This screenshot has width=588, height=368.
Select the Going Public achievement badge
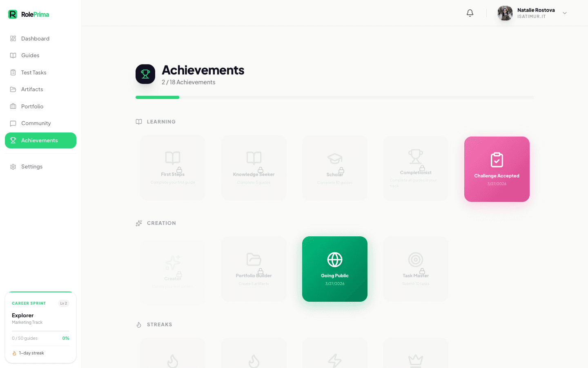pyautogui.click(x=334, y=269)
